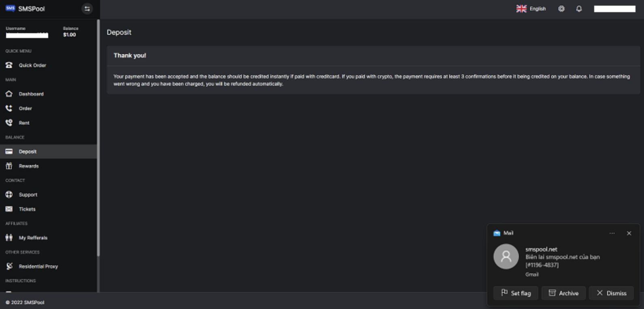Click the sidebar vertical scrollbar

(98, 138)
